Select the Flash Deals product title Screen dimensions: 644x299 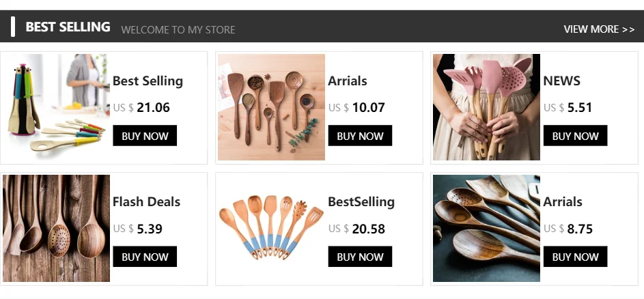click(147, 201)
